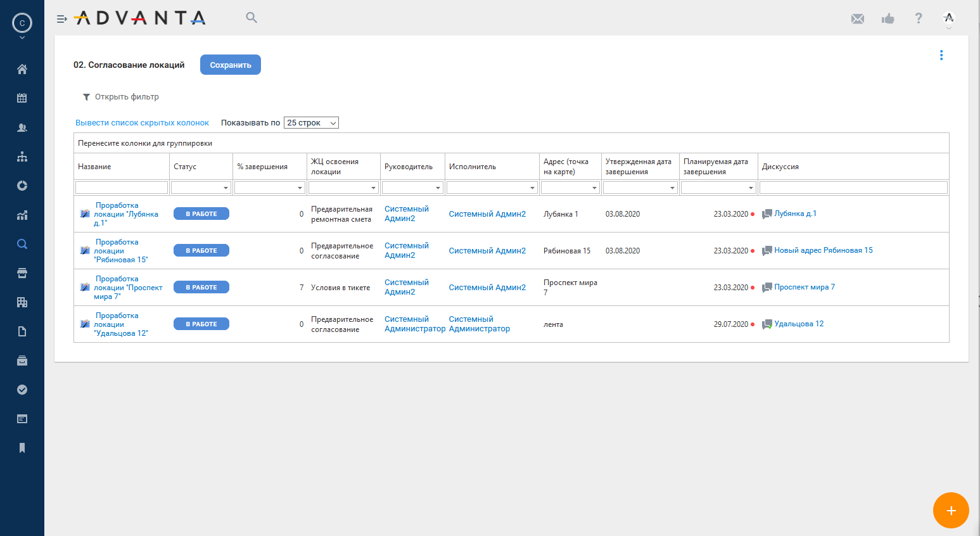Screen dimensions: 980x536
Task: Click the search magnifier in the top bar
Action: (251, 18)
